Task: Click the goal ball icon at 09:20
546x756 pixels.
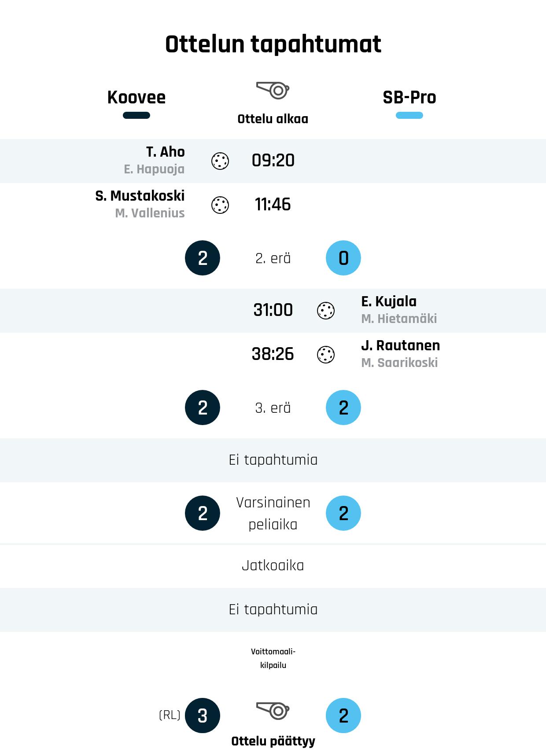Action: pos(220,161)
